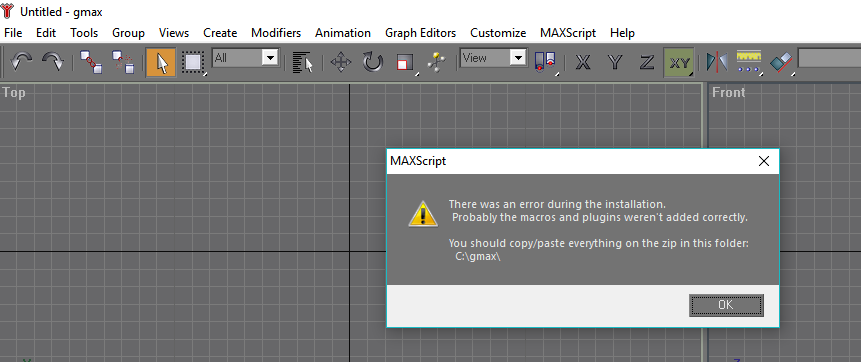This screenshot has width=861, height=362.
Task: Activate the Unlink Selection tool
Action: 123,62
